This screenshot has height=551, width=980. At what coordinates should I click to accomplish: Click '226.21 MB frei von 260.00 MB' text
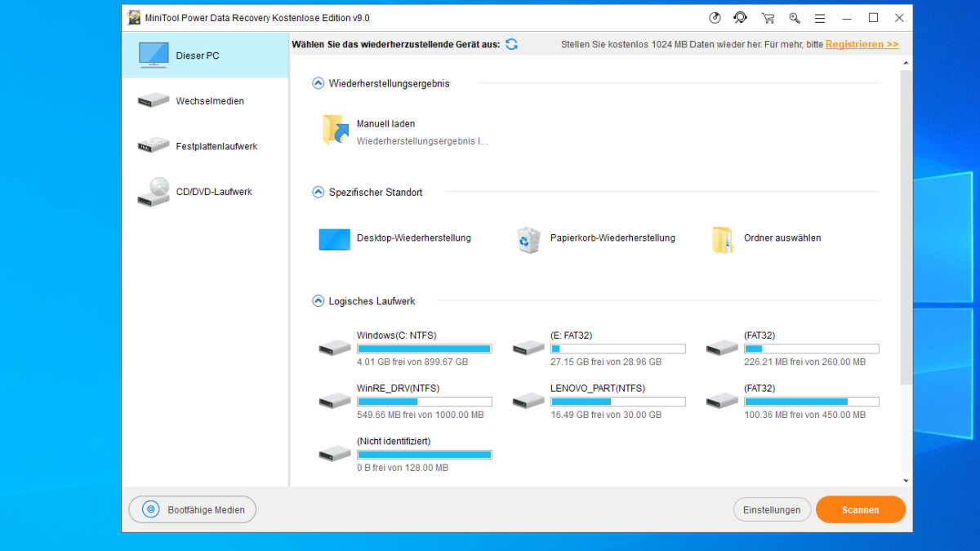point(804,362)
